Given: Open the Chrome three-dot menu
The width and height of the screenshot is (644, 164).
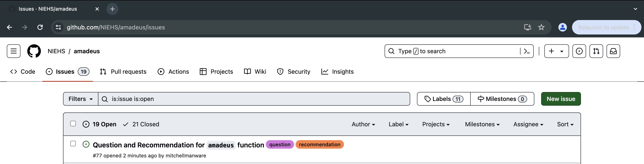Looking at the screenshot, I should pos(634,27).
